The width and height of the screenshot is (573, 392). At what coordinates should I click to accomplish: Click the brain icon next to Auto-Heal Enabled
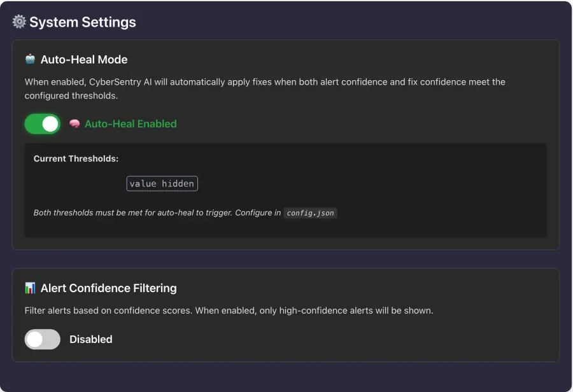74,123
